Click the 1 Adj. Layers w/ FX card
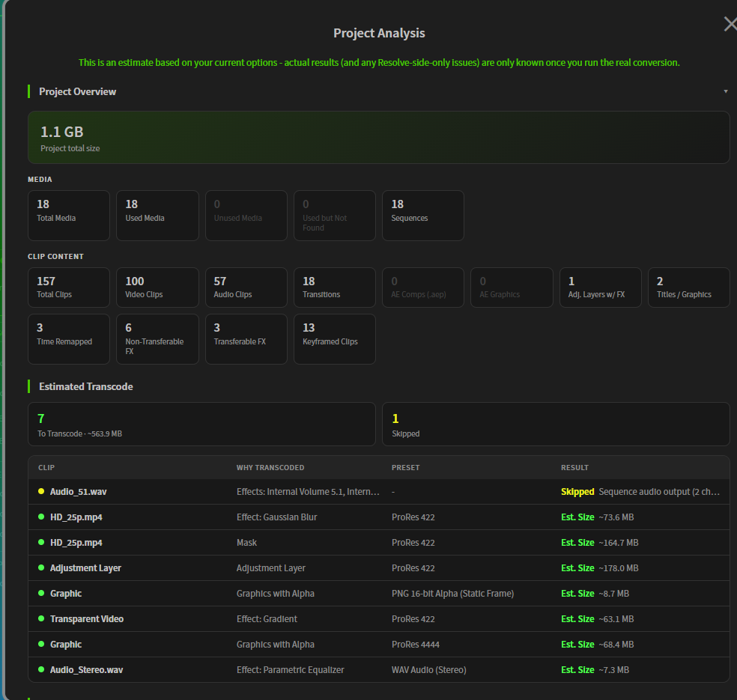The image size is (737, 700). pos(600,287)
